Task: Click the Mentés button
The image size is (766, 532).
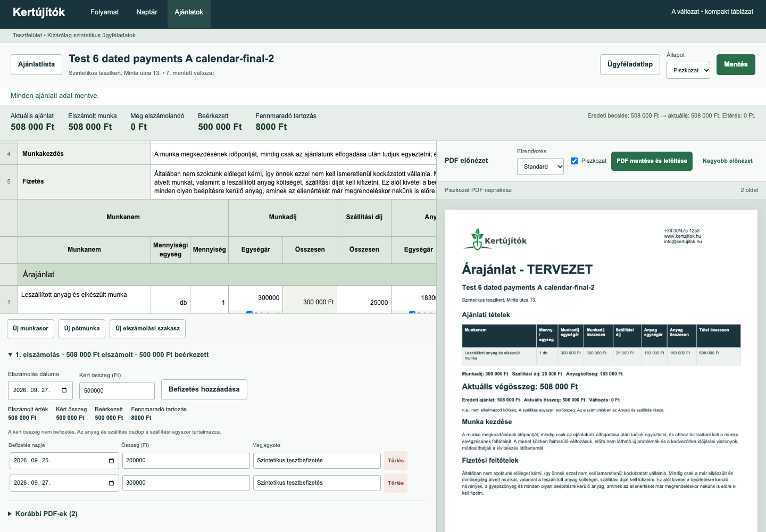Action: pyautogui.click(x=736, y=64)
